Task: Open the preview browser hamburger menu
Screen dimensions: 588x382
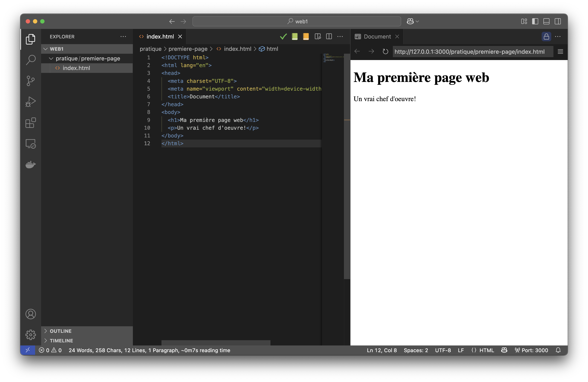Action: pyautogui.click(x=560, y=51)
